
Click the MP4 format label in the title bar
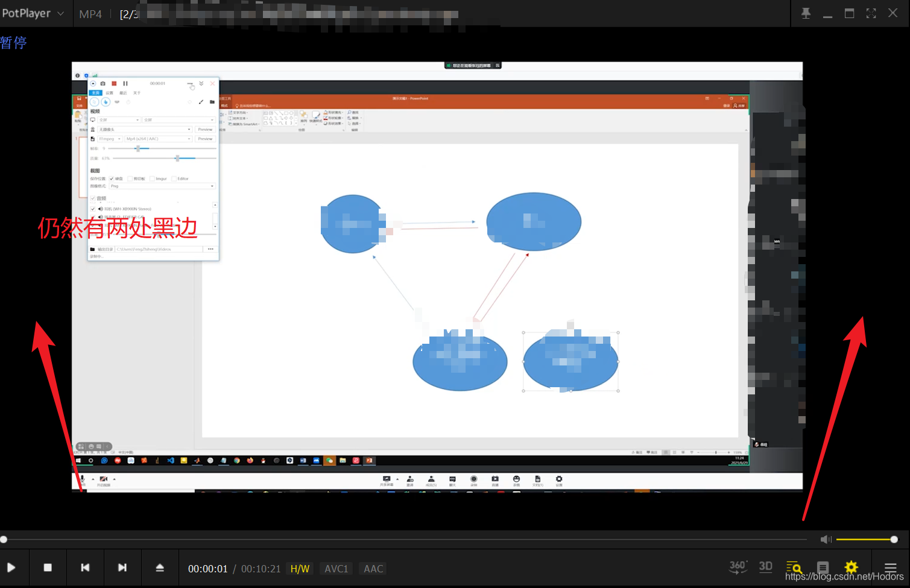point(90,14)
